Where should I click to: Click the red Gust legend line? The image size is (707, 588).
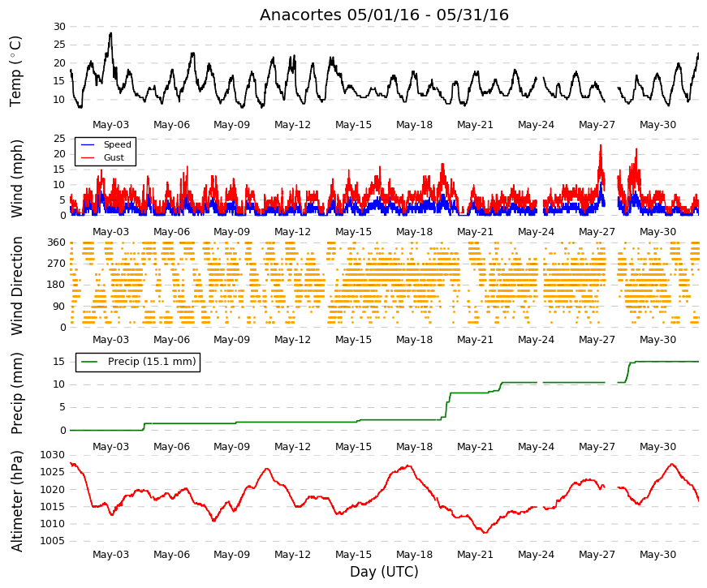coord(87,157)
